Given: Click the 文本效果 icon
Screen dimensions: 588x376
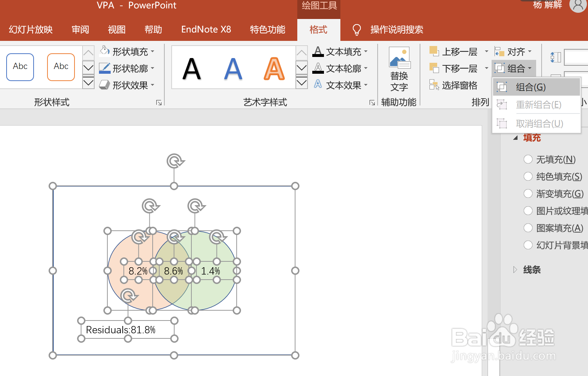Looking at the screenshot, I should pyautogui.click(x=318, y=85).
